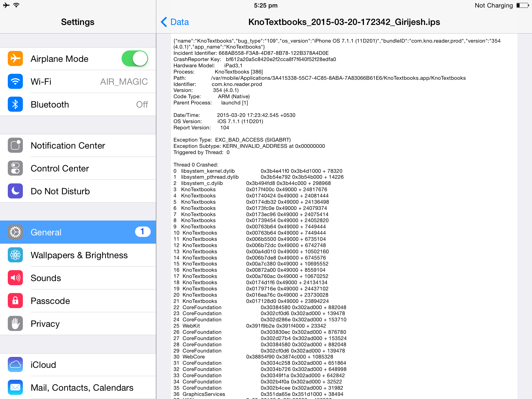Turn off the Airplane Mode switch
532x399 pixels.
(x=135, y=59)
